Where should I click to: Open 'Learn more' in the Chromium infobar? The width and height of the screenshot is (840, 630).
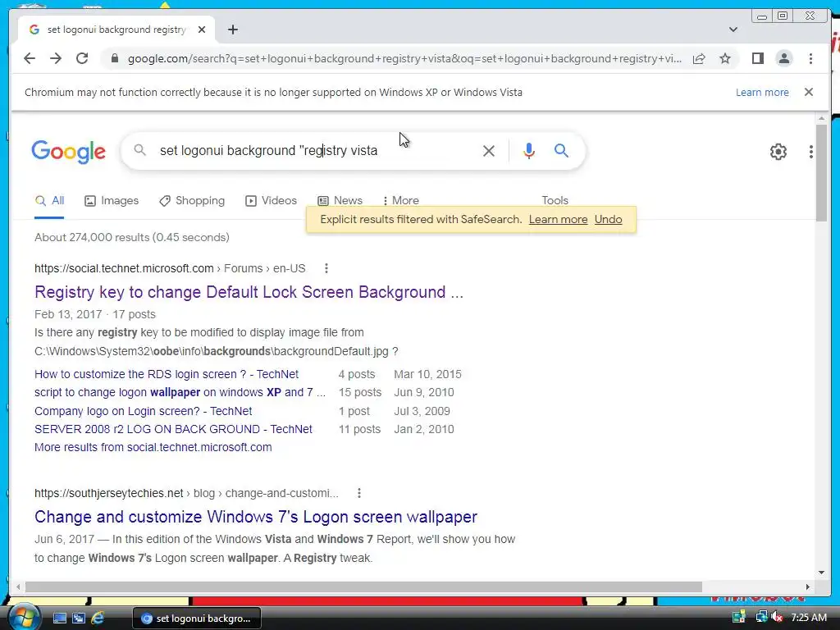(762, 92)
